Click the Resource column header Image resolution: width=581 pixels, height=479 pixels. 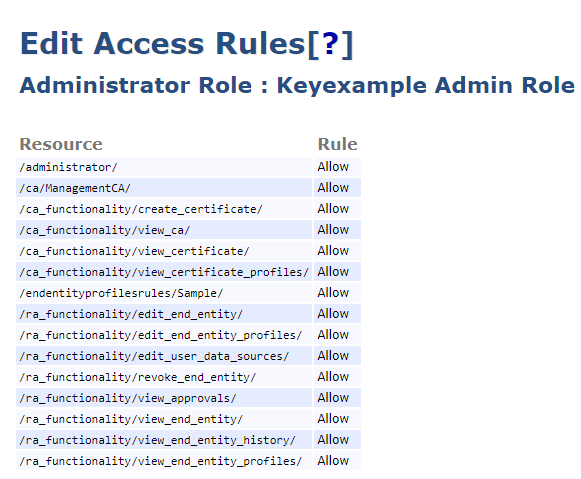pos(61,144)
